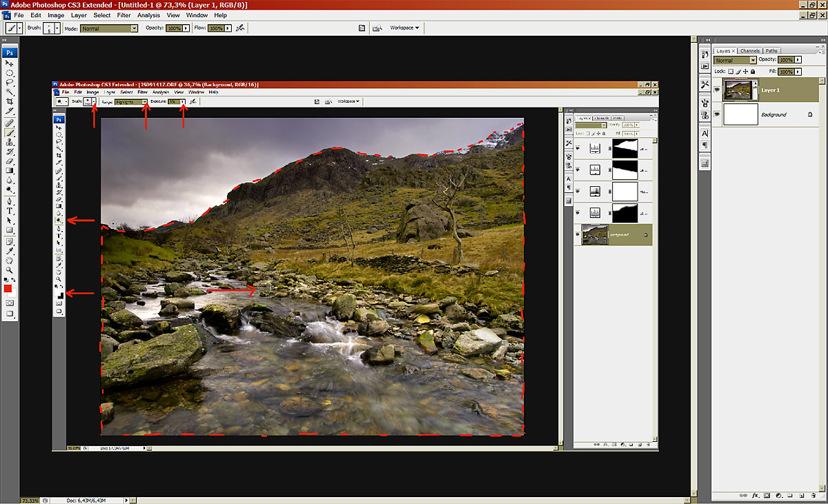Viewport: 828px width, 504px height.
Task: Pick the Horizontal Type tool
Action: 10,210
